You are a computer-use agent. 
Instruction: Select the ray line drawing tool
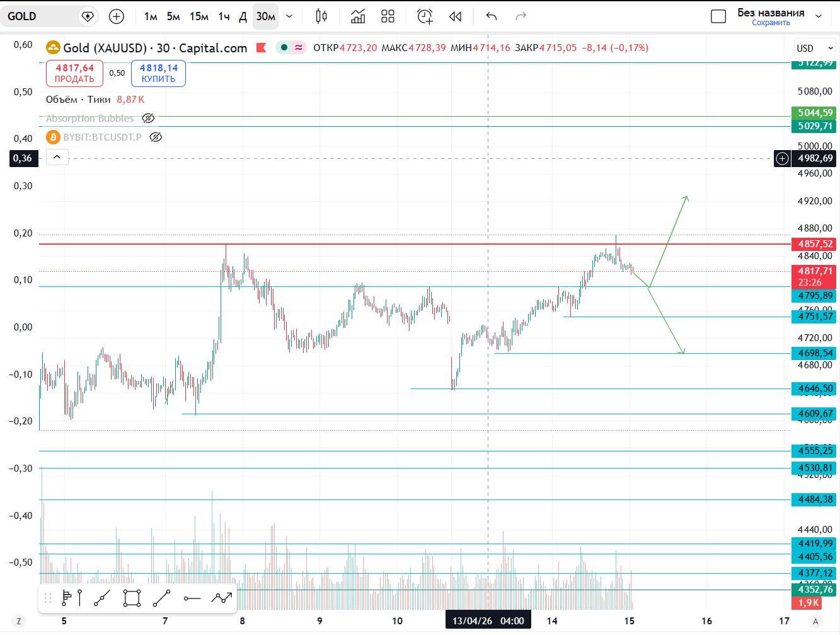[x=101, y=598]
